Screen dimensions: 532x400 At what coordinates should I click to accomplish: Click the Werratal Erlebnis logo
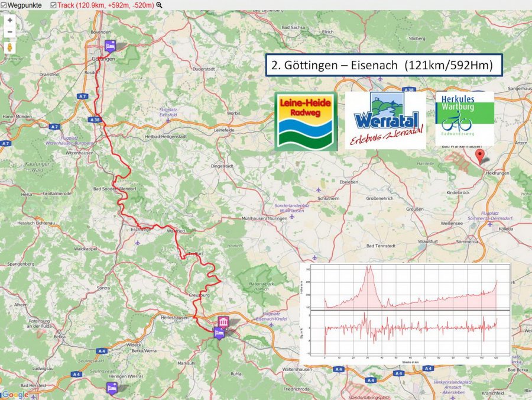coord(385,120)
